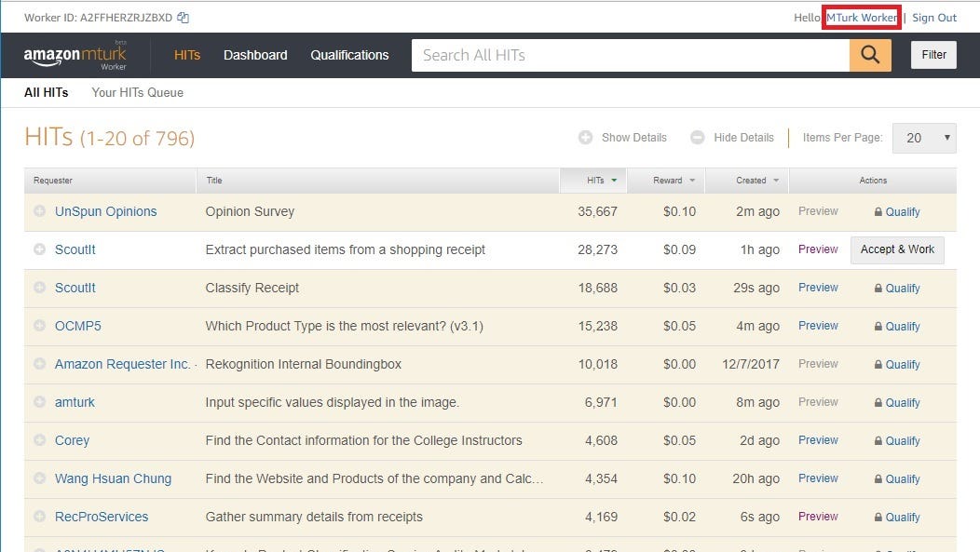
Task: Click the lock icon in the Corey row
Action: pyautogui.click(x=878, y=440)
